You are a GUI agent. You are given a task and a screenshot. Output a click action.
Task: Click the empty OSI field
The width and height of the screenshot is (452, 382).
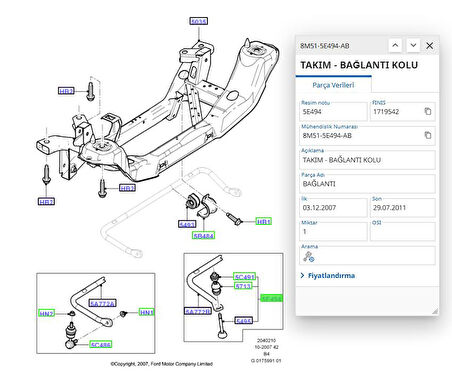pos(403,232)
